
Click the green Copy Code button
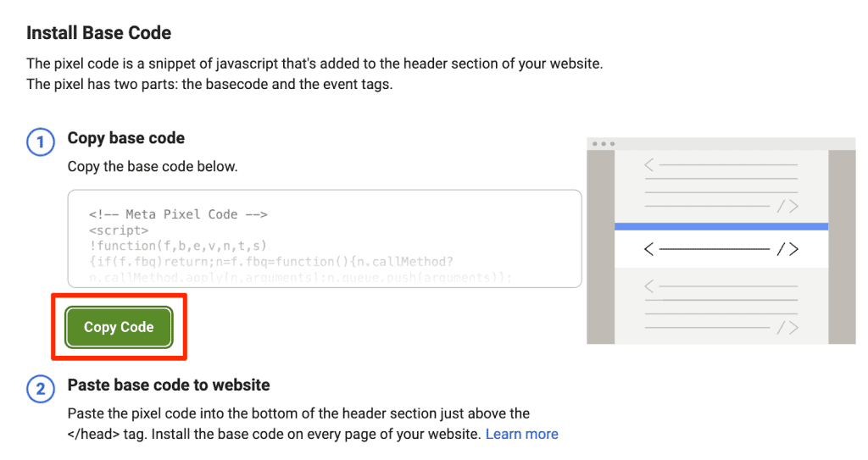pyautogui.click(x=119, y=327)
